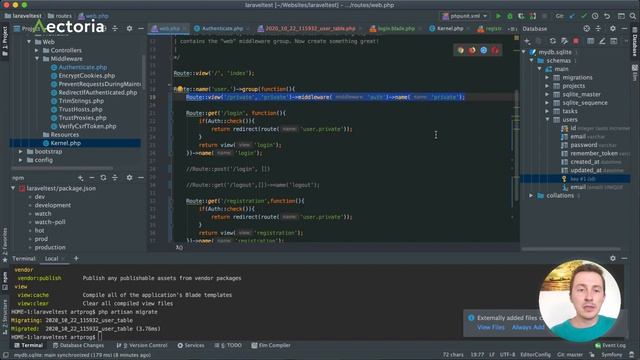Toggle the Database tool button on the right edge

pyautogui.click(x=635, y=42)
